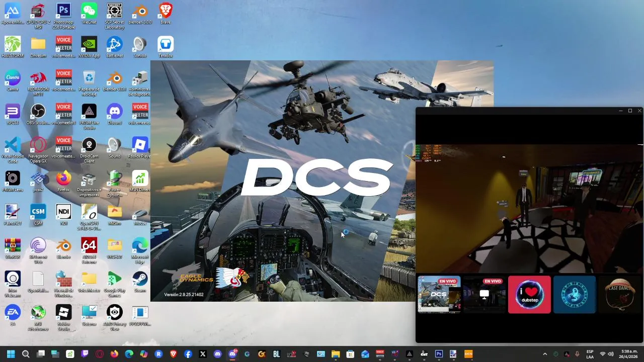Launch Steam from the desktop
The image size is (644, 362).
[x=140, y=282]
